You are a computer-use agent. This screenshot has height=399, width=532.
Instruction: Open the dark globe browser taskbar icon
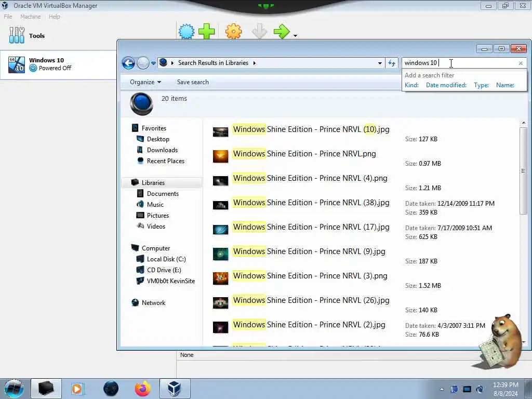click(111, 389)
